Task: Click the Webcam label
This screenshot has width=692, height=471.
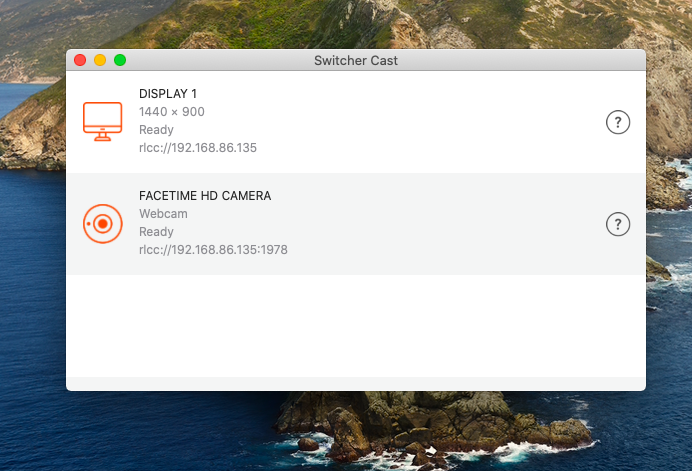Action: tap(163, 214)
